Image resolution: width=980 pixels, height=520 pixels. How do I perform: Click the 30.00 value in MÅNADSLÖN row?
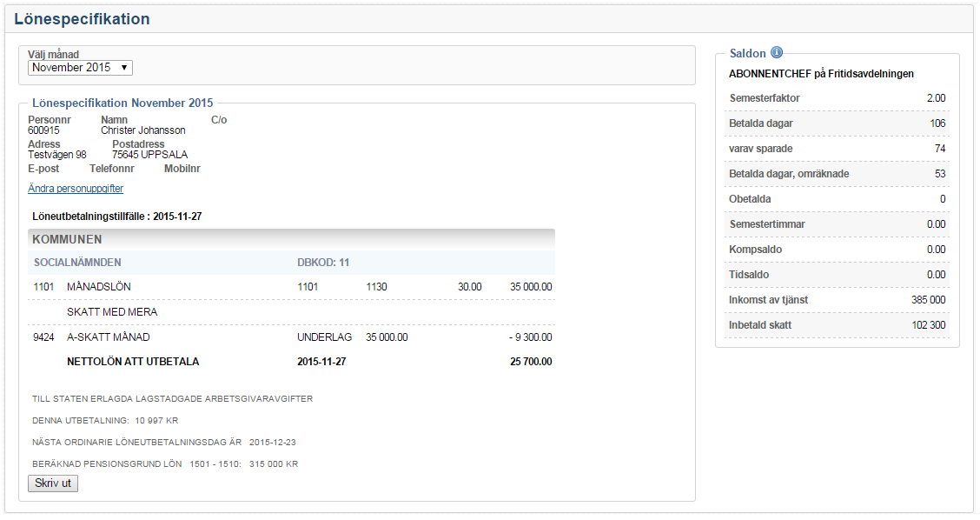[469, 287]
